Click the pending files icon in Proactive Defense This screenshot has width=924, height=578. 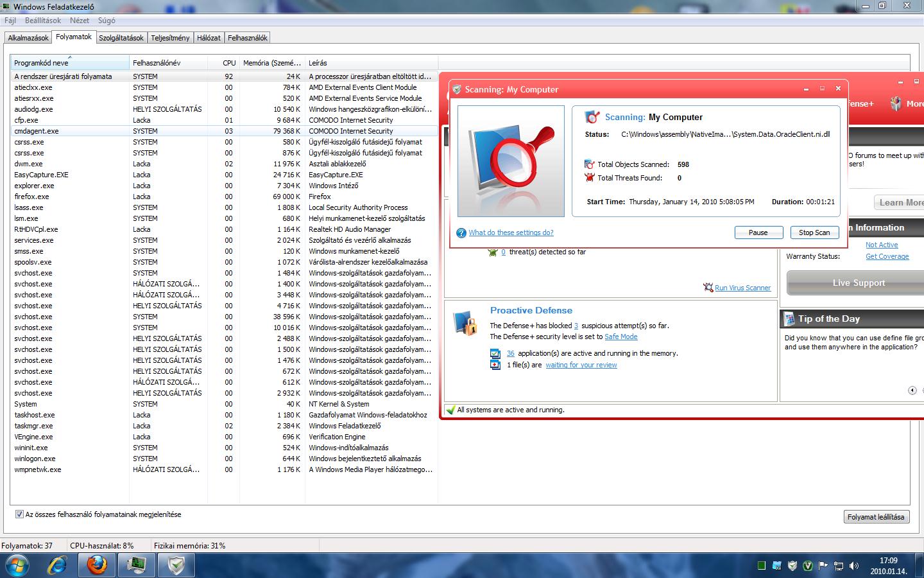[x=495, y=365]
